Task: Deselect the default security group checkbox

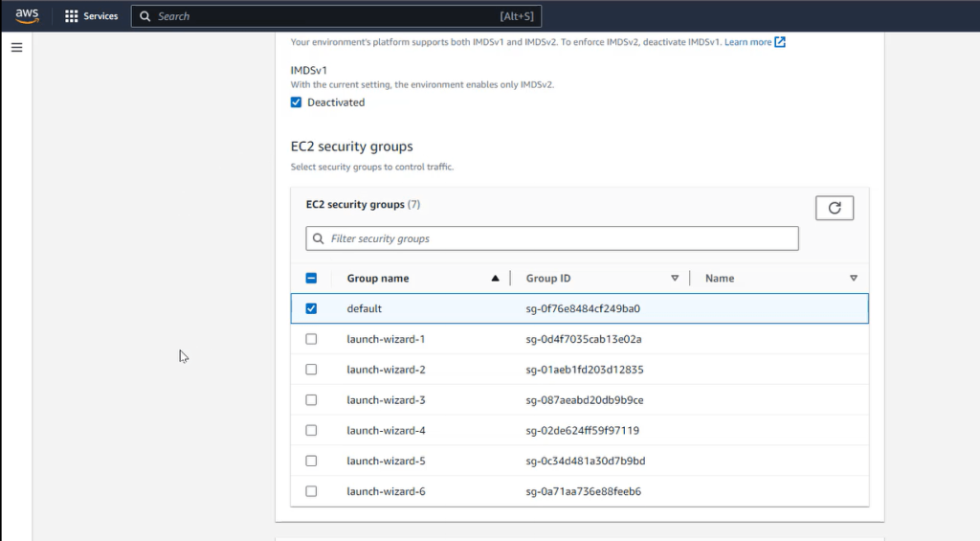Action: tap(311, 308)
